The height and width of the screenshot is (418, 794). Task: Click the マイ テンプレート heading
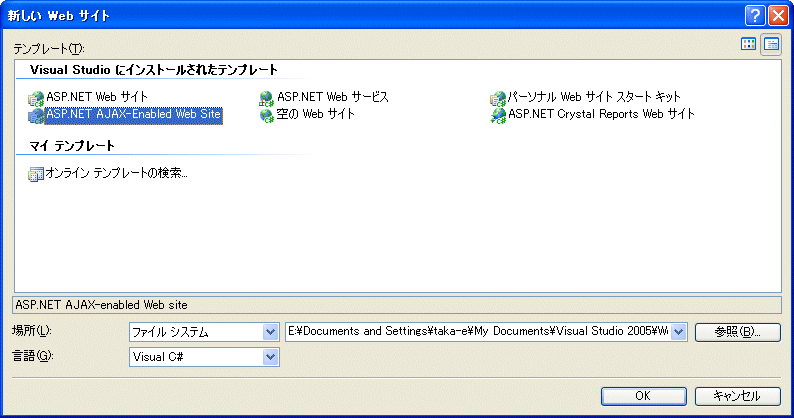click(72, 146)
